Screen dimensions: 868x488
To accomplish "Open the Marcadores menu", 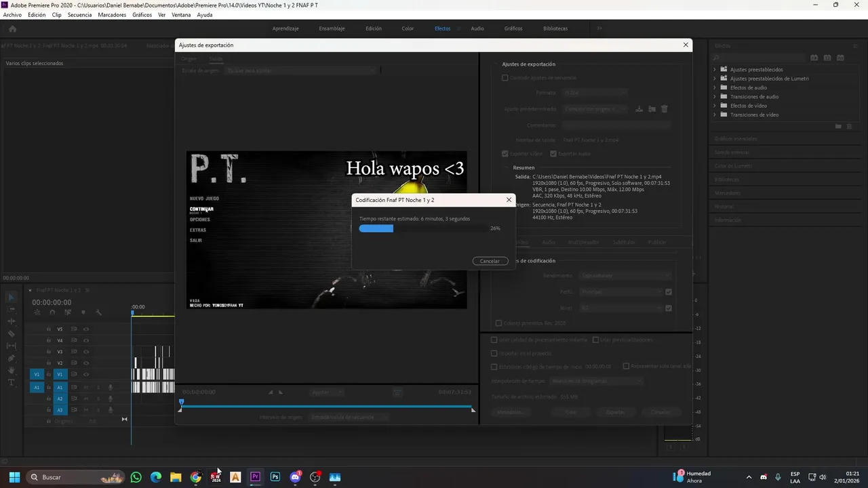I will tap(112, 15).
